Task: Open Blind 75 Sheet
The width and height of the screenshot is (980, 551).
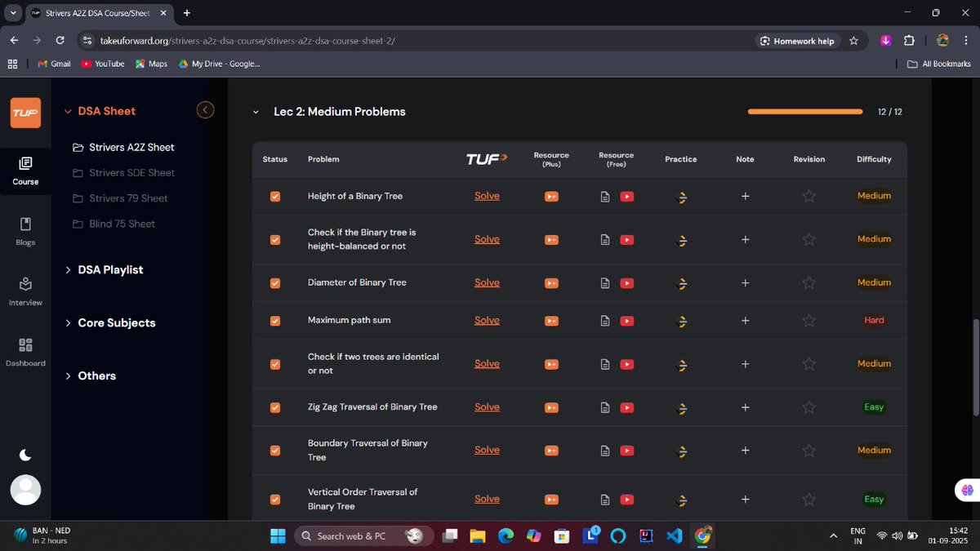Action: point(114,224)
